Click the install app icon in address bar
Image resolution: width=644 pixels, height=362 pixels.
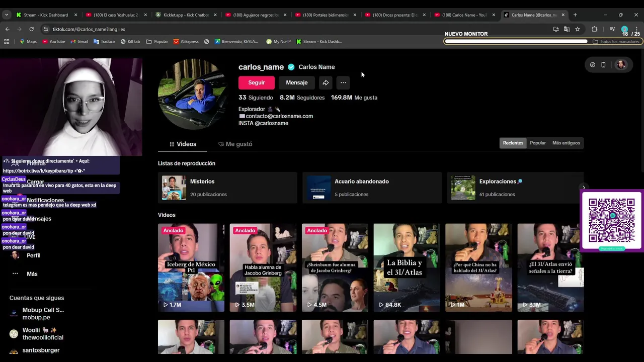[556, 29]
